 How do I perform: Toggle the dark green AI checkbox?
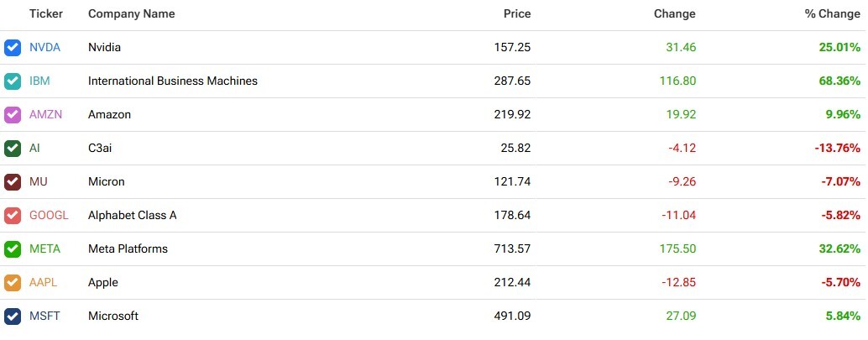[13, 149]
